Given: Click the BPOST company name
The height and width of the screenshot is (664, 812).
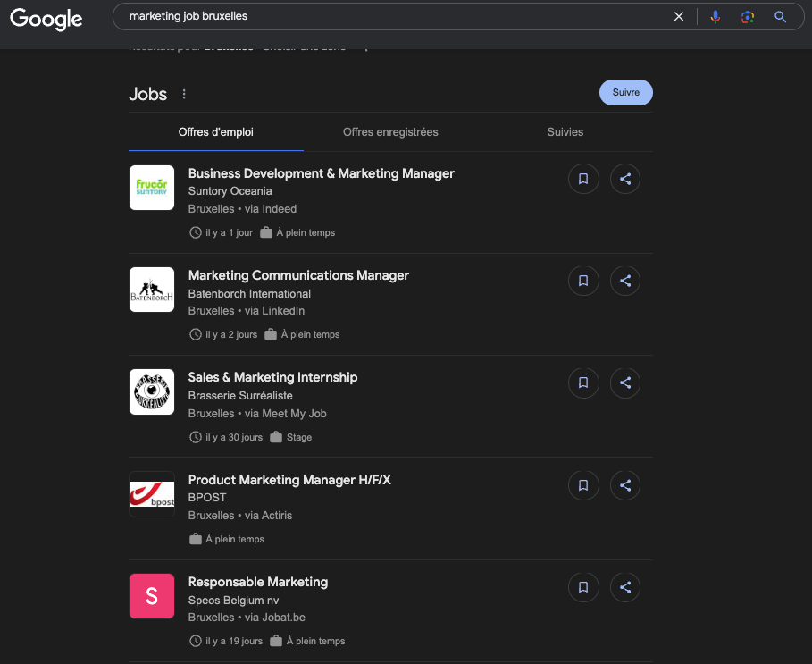Looking at the screenshot, I should 207,498.
